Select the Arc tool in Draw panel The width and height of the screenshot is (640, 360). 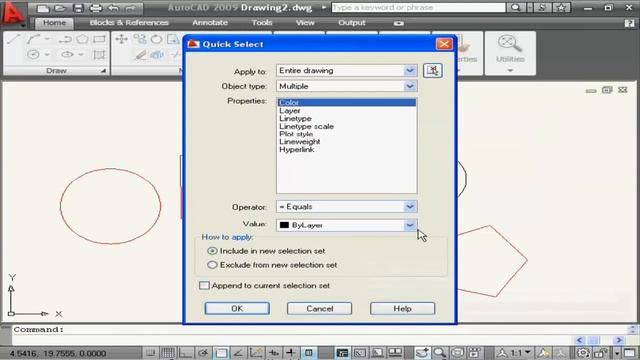click(x=33, y=39)
